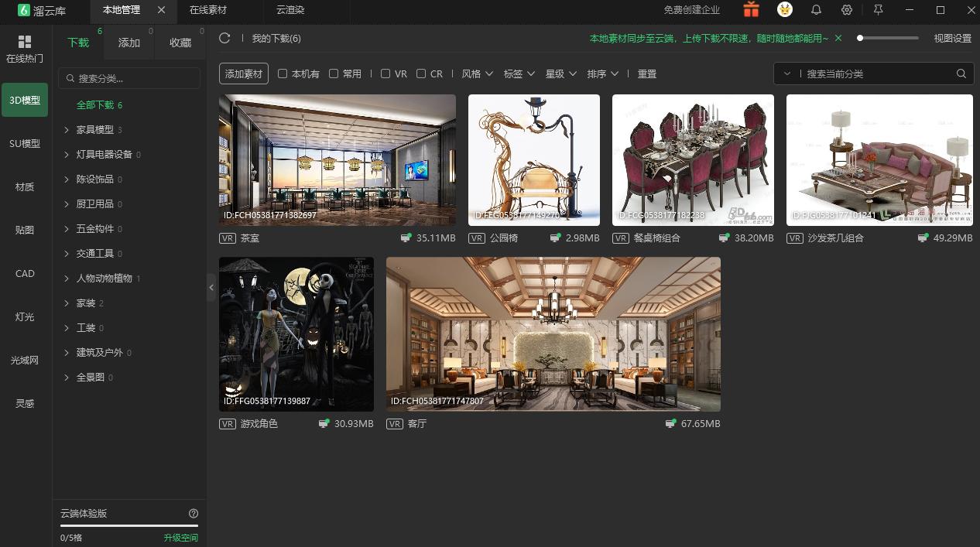Open the settings gear icon
Screen dimensions: 980x547
click(847, 10)
